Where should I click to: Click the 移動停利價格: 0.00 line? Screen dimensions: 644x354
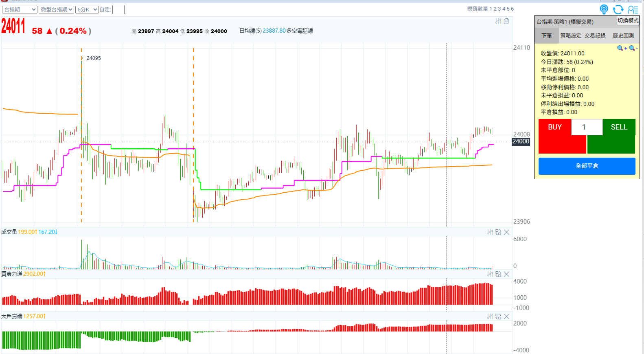click(x=565, y=87)
